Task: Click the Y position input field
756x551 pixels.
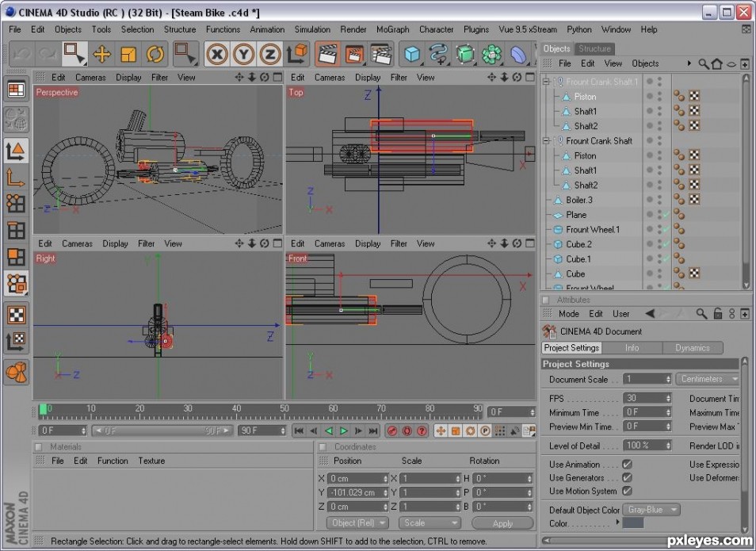Action: click(x=357, y=492)
